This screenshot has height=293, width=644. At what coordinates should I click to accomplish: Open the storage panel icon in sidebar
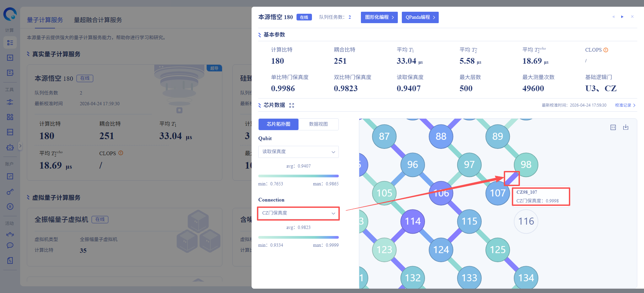(x=10, y=132)
